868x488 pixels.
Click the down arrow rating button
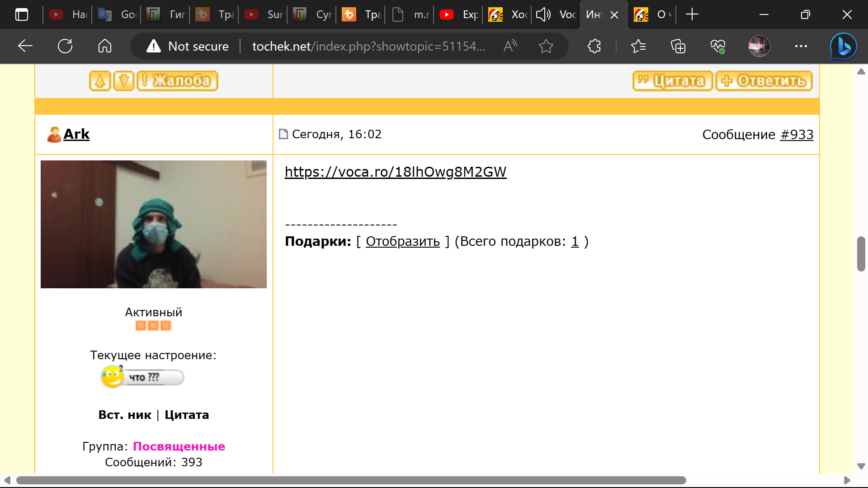coord(123,81)
